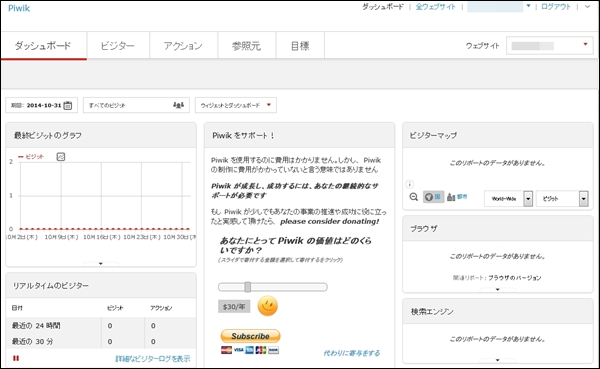600x369 pixels.
Task: Click the donation amount slider handle
Action: (248, 287)
